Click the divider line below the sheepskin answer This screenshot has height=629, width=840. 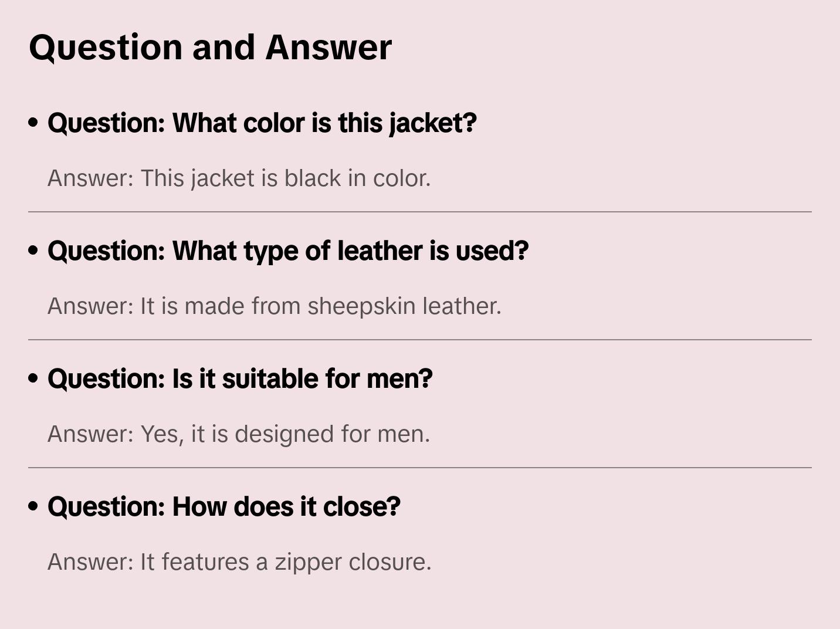pyautogui.click(x=420, y=340)
